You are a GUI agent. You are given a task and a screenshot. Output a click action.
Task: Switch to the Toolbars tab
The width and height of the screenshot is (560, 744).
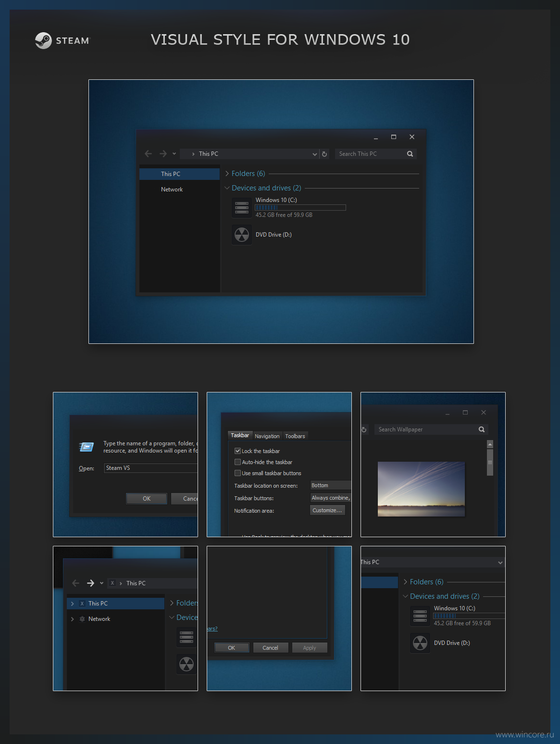295,436
